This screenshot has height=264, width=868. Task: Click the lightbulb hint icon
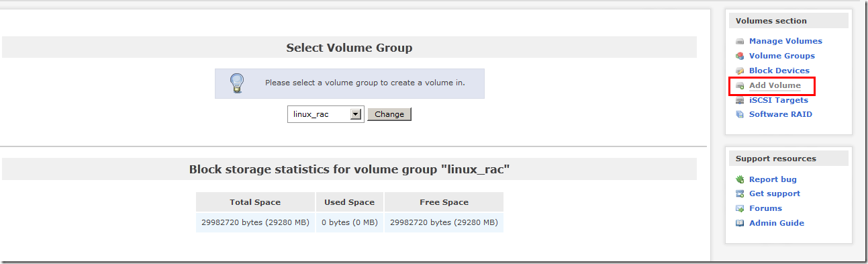237,83
